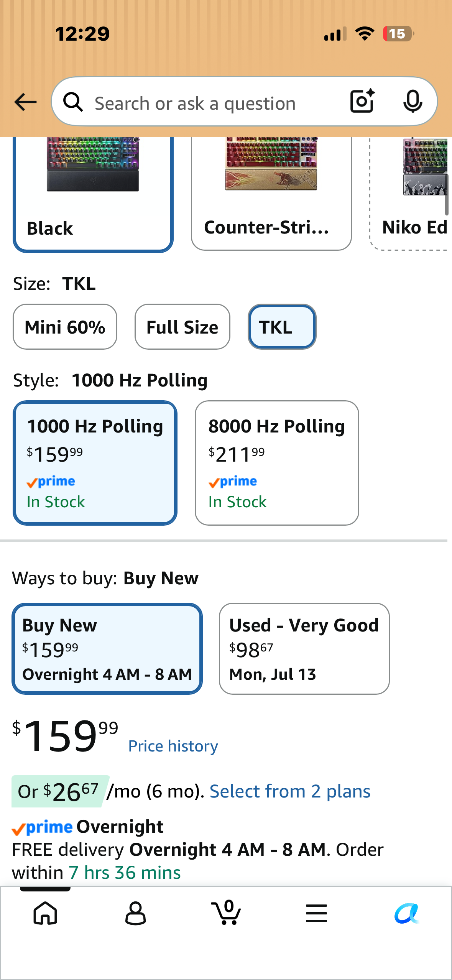
Task: Open the account profile icon
Action: click(136, 913)
